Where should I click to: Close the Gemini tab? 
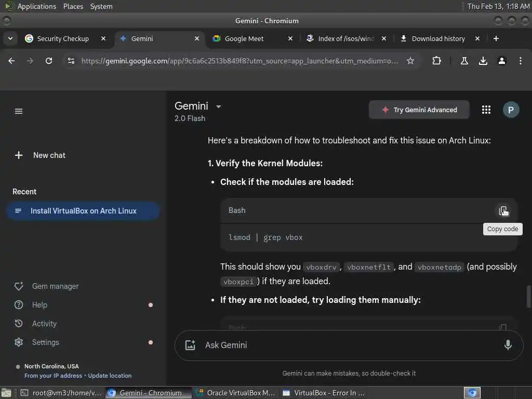point(197,38)
